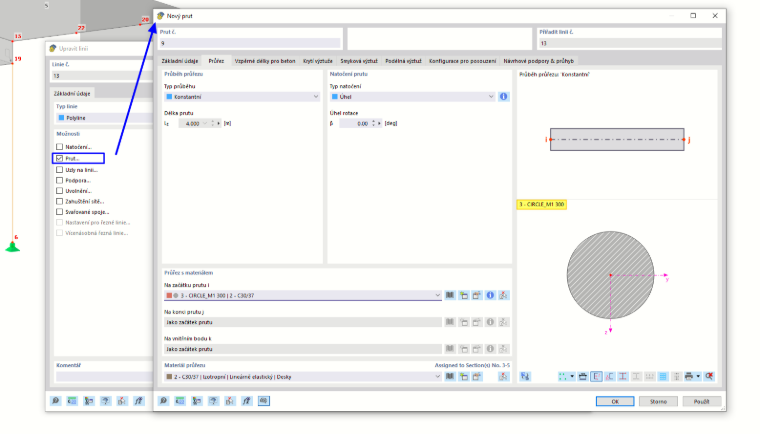The image size is (760, 434).
Task: Open the Délka prutu value dropdown arrow
Action: click(206, 124)
